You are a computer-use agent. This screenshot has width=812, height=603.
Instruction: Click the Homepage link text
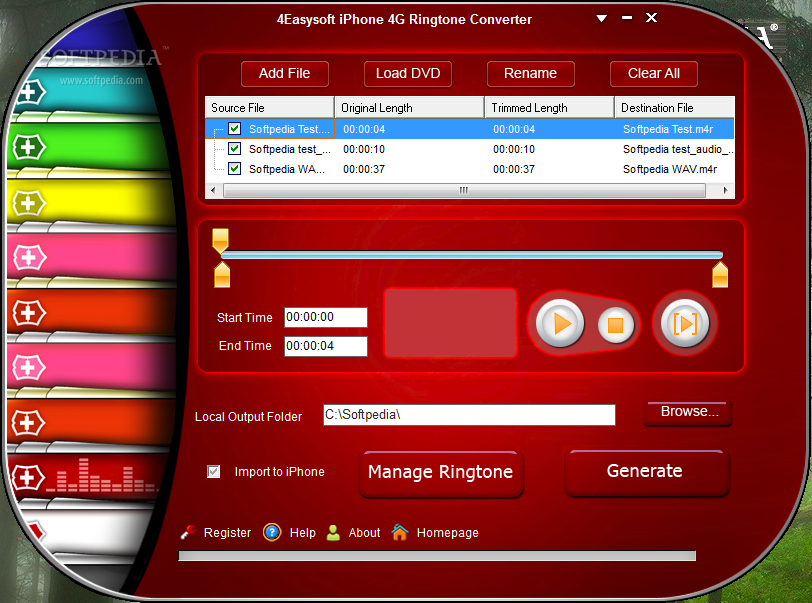click(447, 533)
